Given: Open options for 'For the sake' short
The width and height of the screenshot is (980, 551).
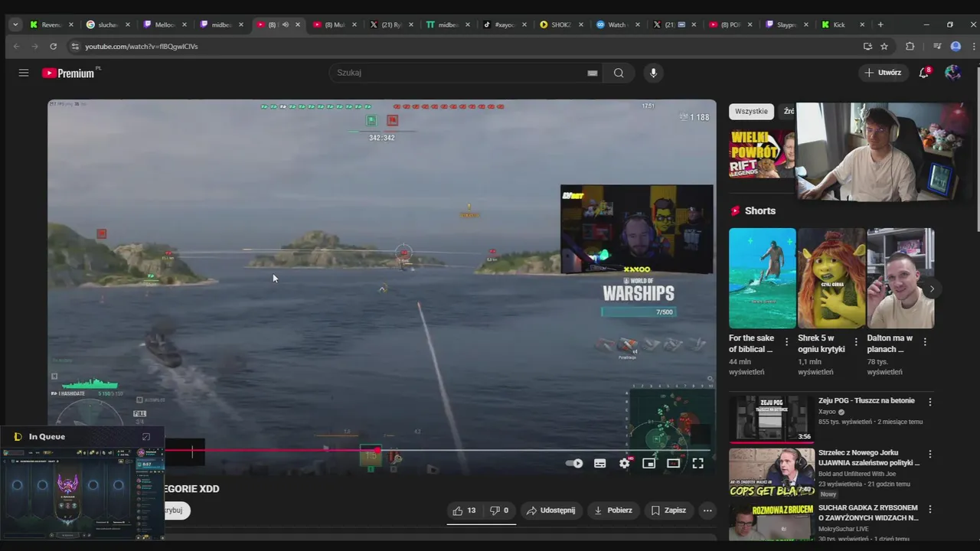Looking at the screenshot, I should (786, 342).
